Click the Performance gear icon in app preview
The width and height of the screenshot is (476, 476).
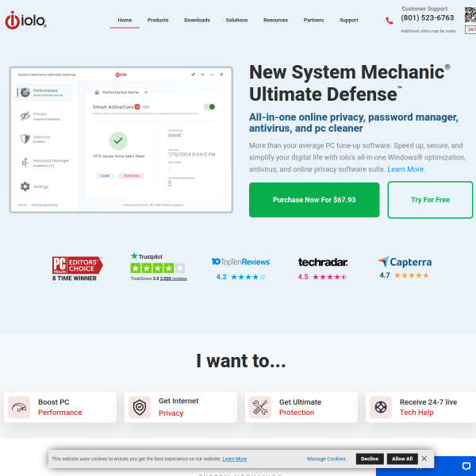pyautogui.click(x=25, y=93)
